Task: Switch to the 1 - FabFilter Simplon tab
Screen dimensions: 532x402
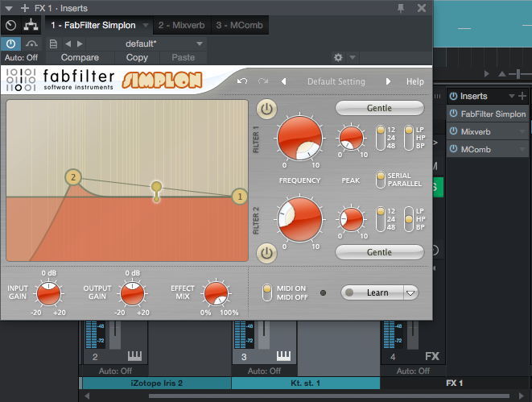Action: 93,25
